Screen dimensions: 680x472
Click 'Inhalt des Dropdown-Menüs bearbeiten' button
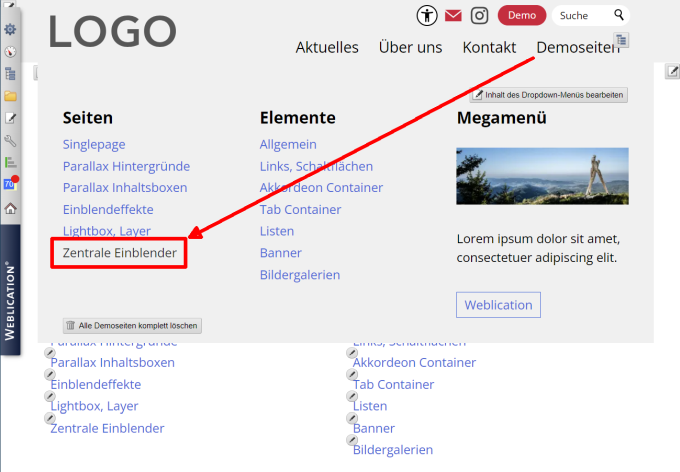point(549,95)
